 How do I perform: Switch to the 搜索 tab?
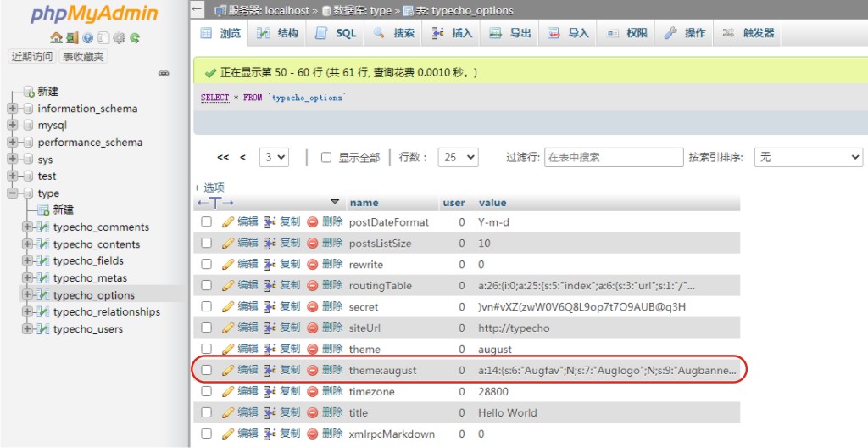coord(394,33)
